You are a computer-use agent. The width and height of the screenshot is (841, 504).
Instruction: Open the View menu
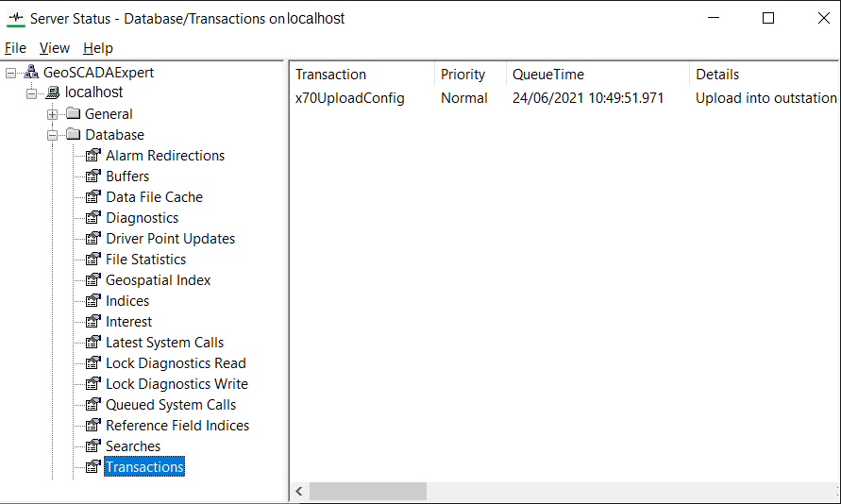55,48
